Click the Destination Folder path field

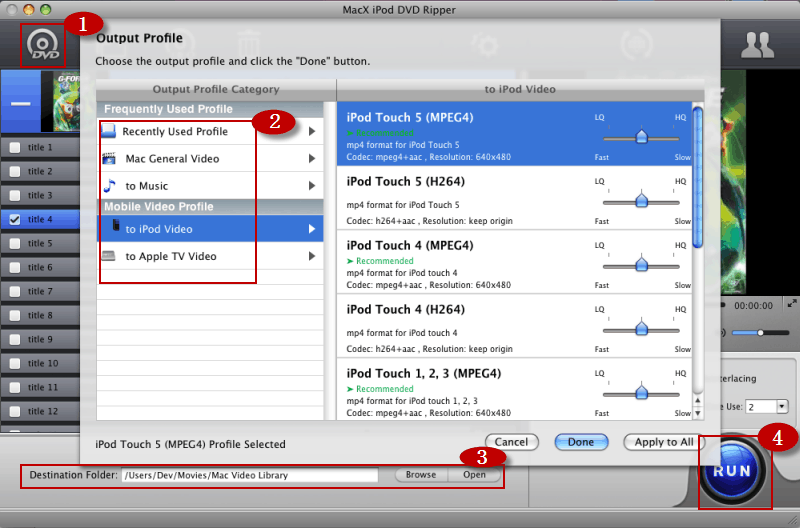pos(250,475)
